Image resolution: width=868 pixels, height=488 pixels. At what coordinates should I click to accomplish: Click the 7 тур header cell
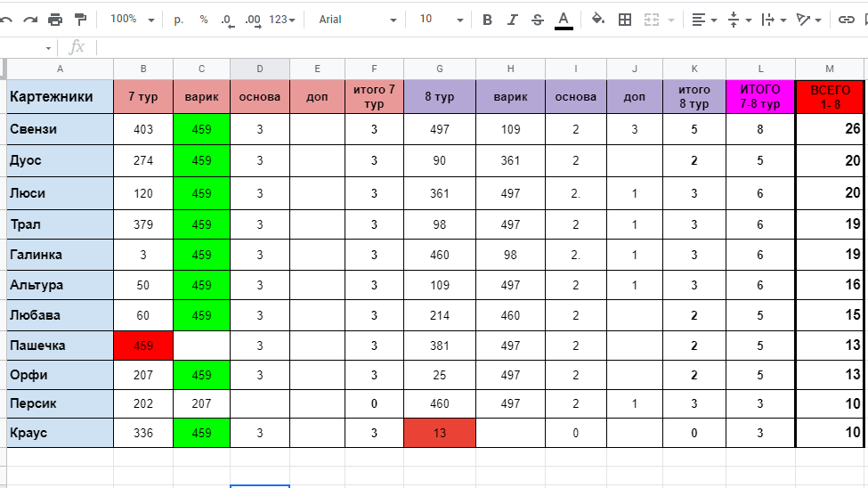pyautogui.click(x=143, y=96)
